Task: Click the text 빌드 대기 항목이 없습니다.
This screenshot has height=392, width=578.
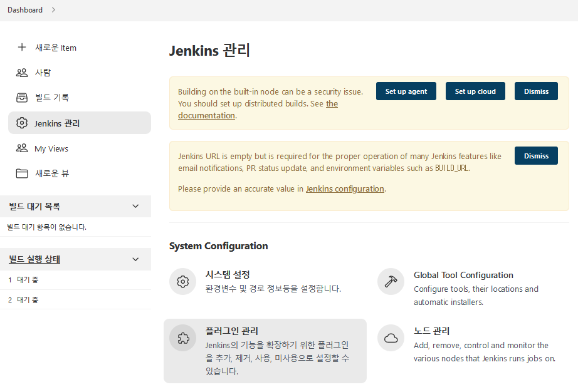Action: 47,227
